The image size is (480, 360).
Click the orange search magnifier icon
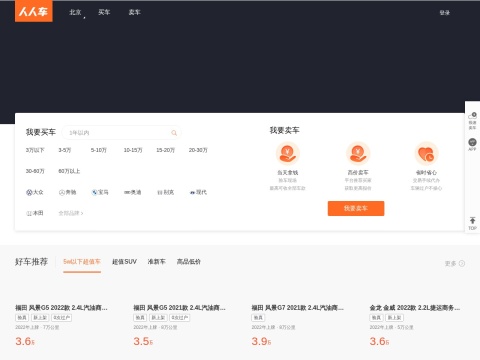(x=174, y=133)
